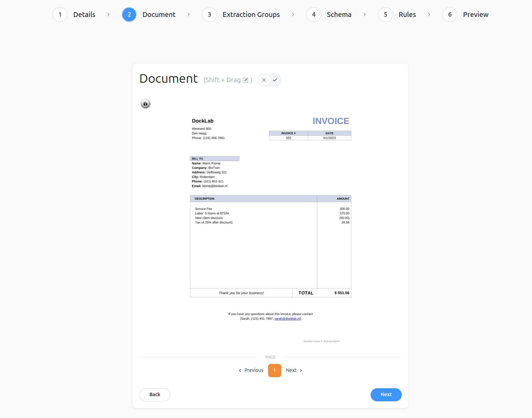Screen dimensions: 532x418
Task: Click the home reset-view icon
Action: click(145, 104)
